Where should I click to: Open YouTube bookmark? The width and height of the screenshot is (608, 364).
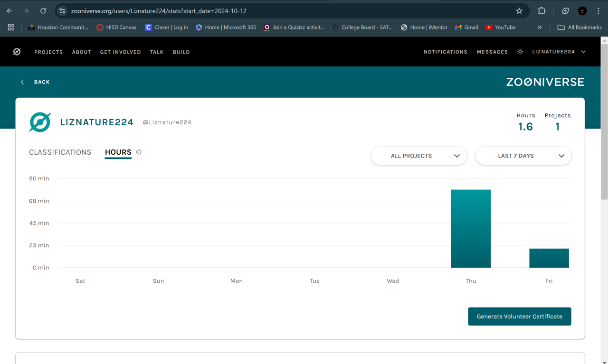[x=501, y=28]
